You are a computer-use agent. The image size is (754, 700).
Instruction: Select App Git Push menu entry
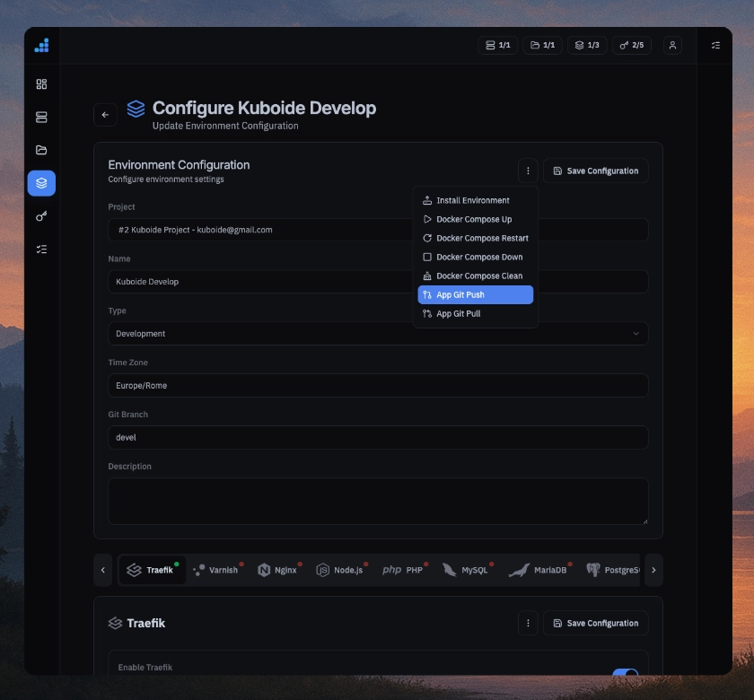(x=476, y=295)
